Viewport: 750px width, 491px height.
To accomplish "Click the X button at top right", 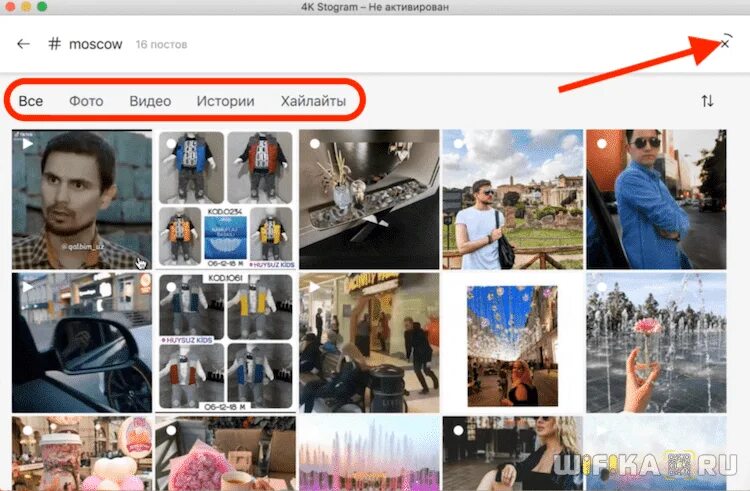I will click(x=725, y=44).
